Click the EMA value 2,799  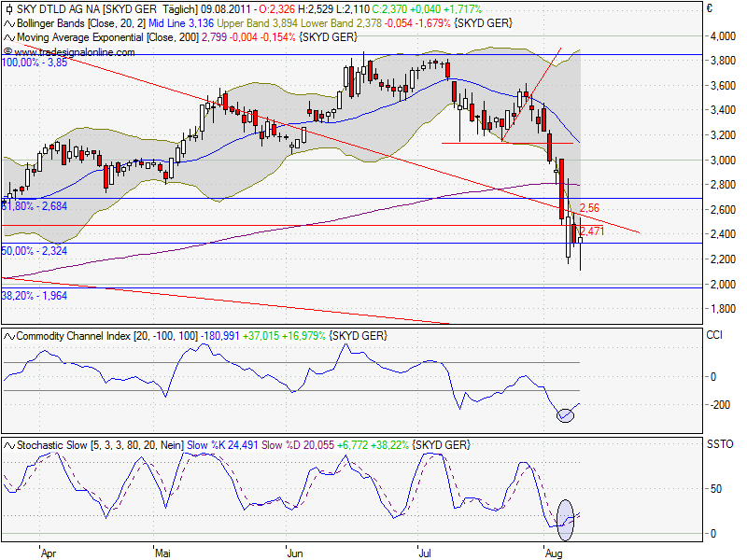click(214, 37)
